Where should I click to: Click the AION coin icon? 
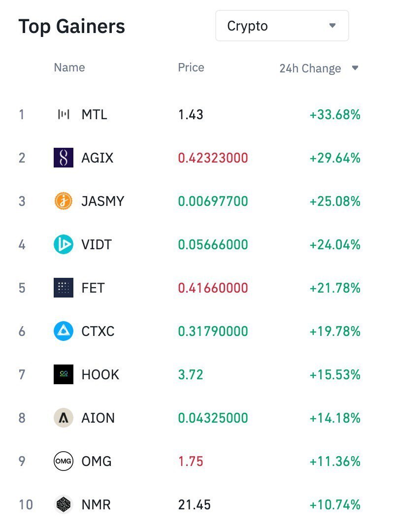pos(64,418)
